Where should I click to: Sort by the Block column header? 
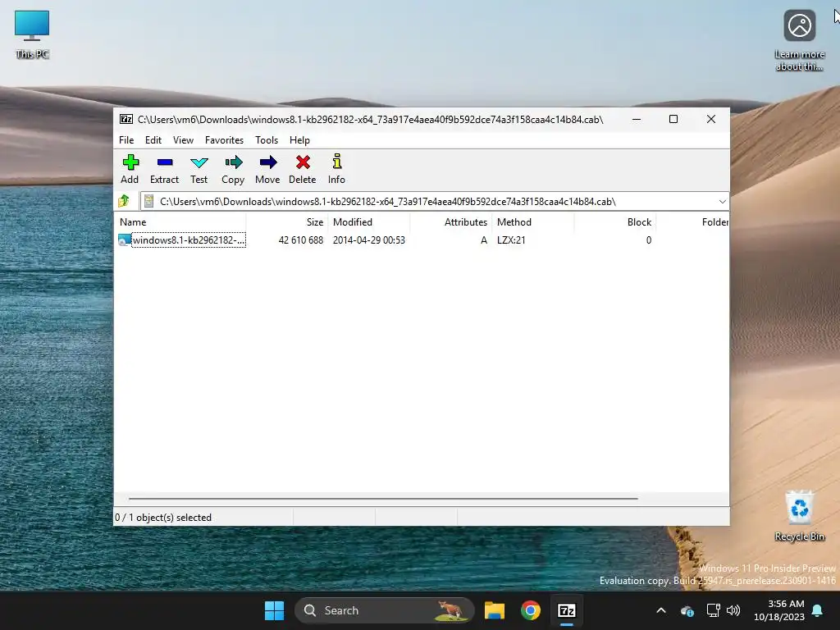pyautogui.click(x=615, y=221)
